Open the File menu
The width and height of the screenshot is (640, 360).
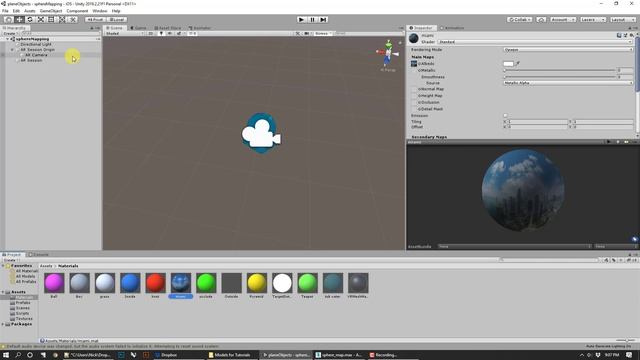(5, 11)
